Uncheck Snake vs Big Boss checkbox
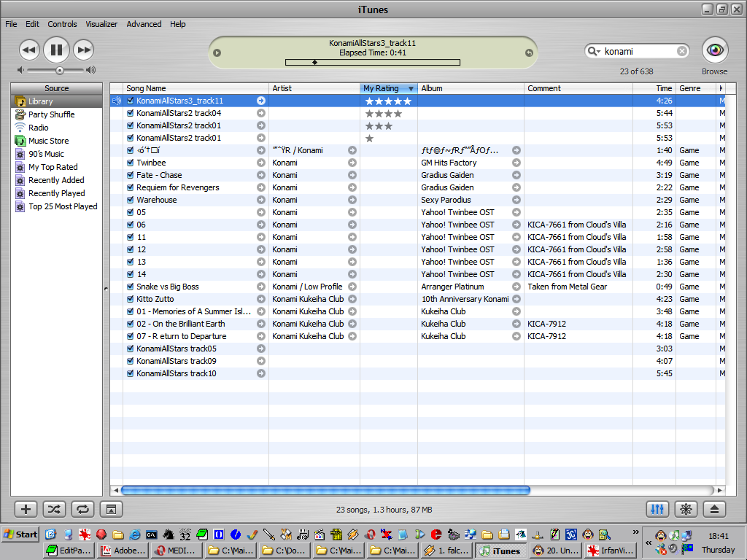 tap(130, 286)
